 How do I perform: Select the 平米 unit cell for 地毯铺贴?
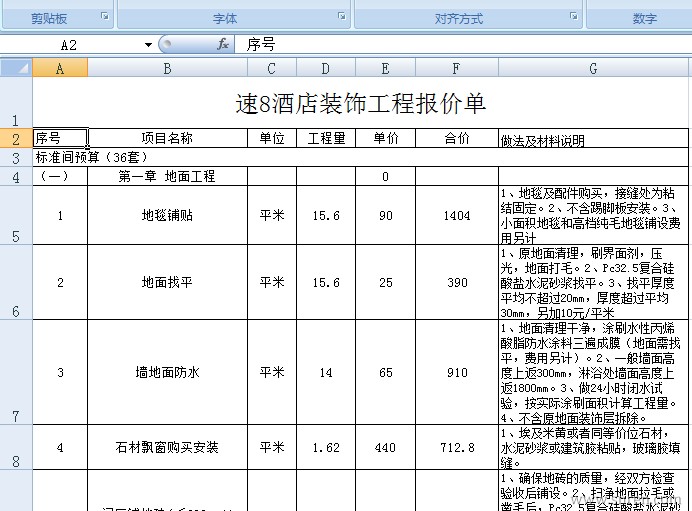pyautogui.click(x=272, y=215)
